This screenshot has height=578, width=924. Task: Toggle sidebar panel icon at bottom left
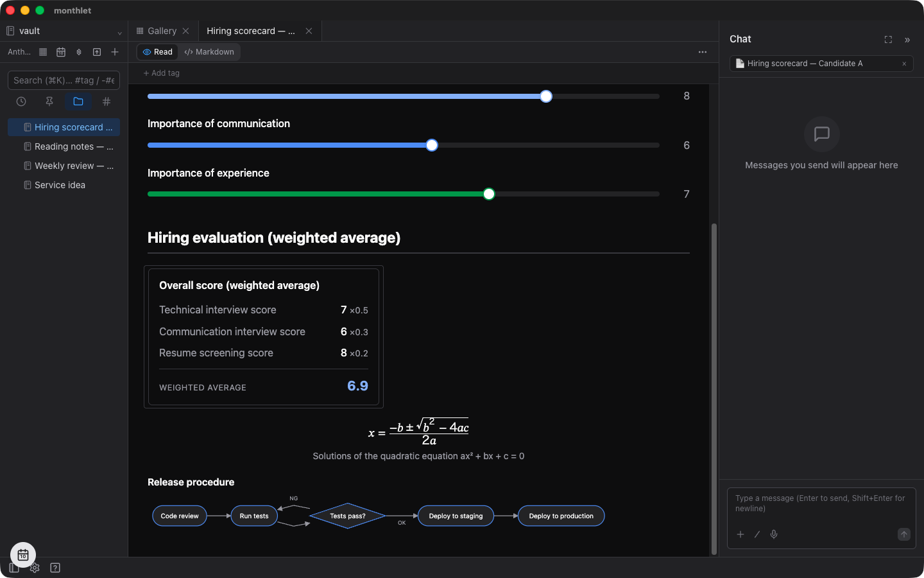coord(14,568)
